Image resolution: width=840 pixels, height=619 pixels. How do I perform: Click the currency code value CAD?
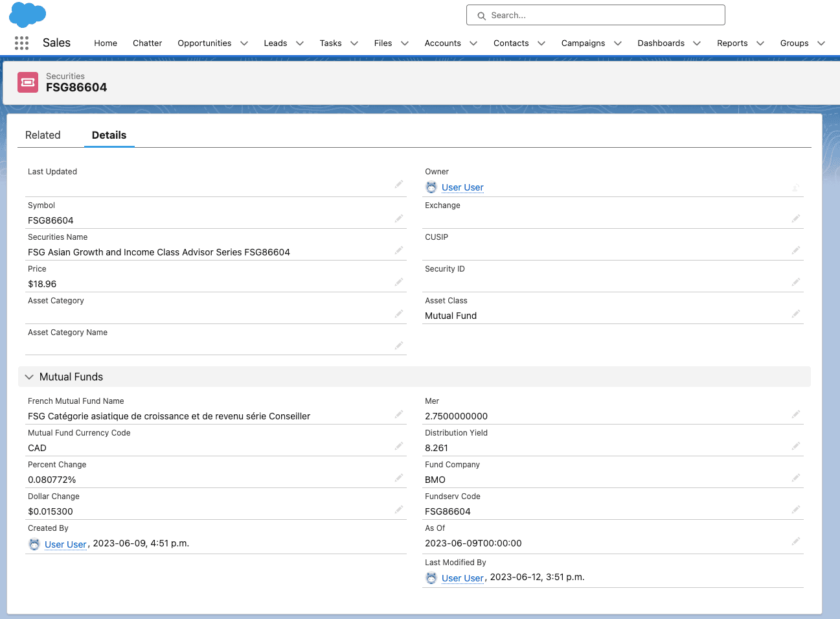(x=37, y=448)
